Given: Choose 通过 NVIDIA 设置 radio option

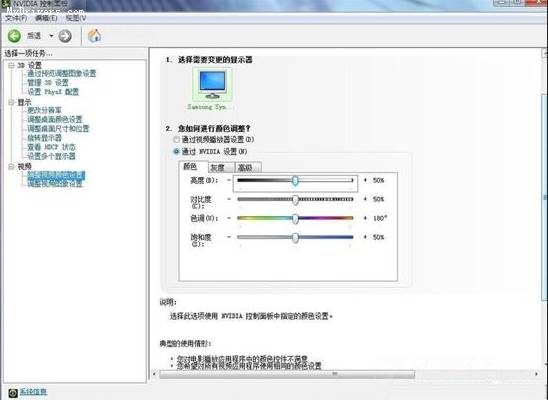Looking at the screenshot, I should [176, 152].
